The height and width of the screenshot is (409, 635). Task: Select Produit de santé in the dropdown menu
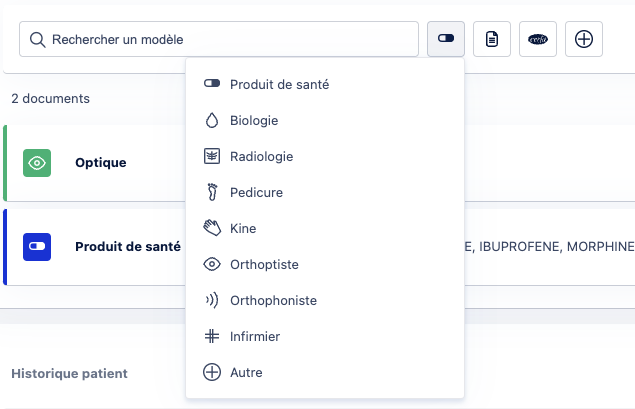[x=325, y=84]
